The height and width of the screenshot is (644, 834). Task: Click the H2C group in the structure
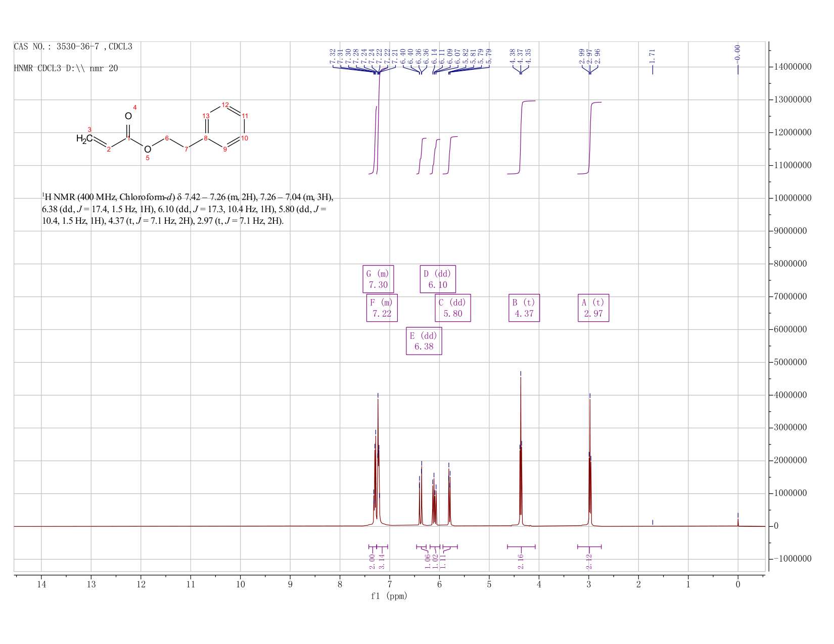(84, 138)
